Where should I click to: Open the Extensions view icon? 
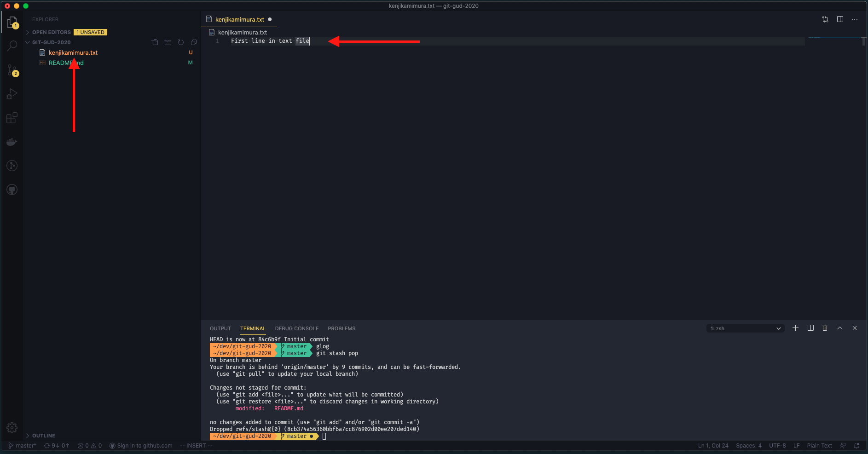pyautogui.click(x=12, y=118)
